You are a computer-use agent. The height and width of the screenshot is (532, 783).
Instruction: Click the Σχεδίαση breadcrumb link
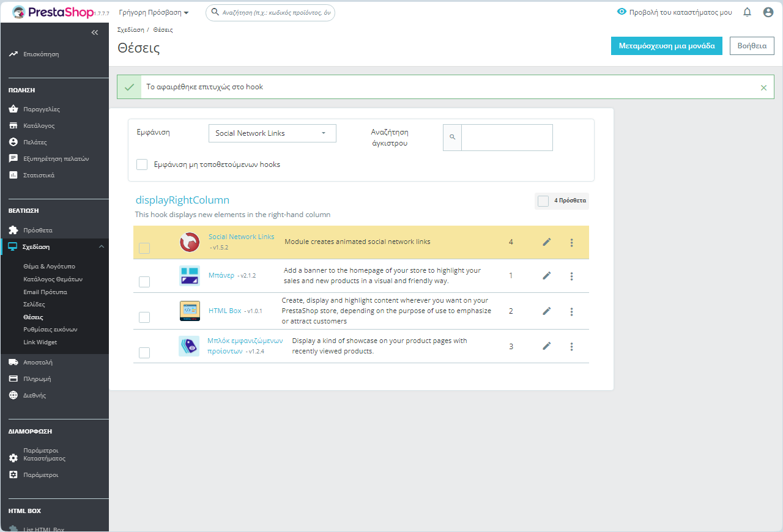click(131, 29)
